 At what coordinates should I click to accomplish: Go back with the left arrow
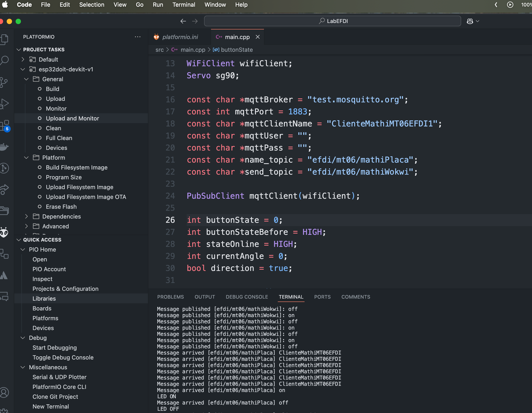click(x=183, y=21)
